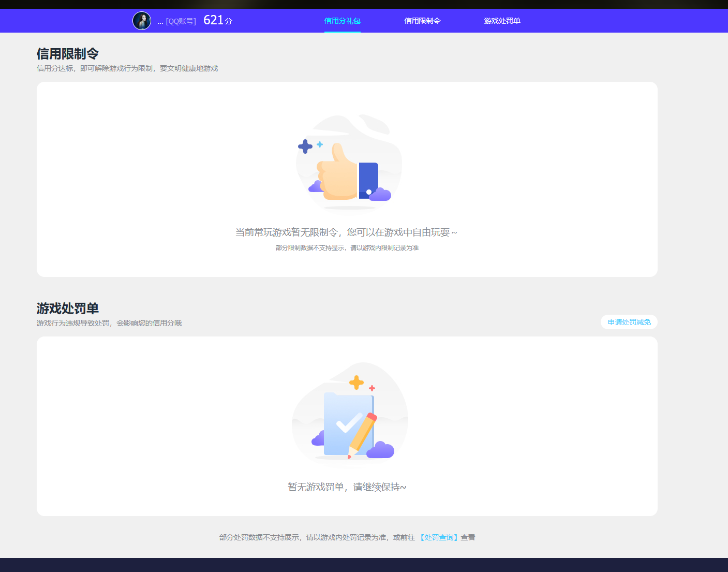This screenshot has height=572, width=728.
Task: Click the message 暂无游戏罚单，请继续保持~
Action: 347,487
